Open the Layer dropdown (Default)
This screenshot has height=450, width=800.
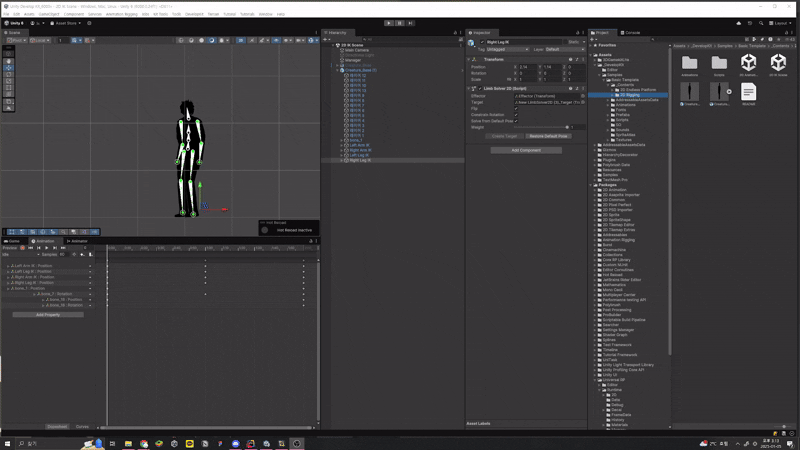(x=564, y=49)
